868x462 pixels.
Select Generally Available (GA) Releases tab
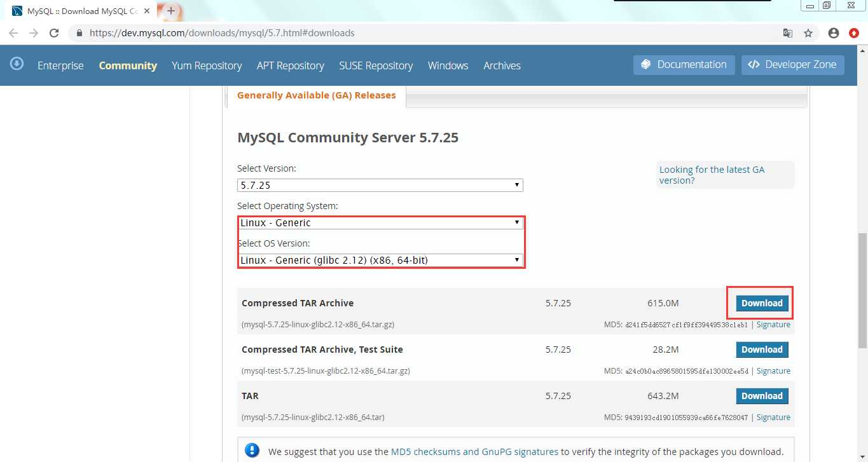pos(316,95)
